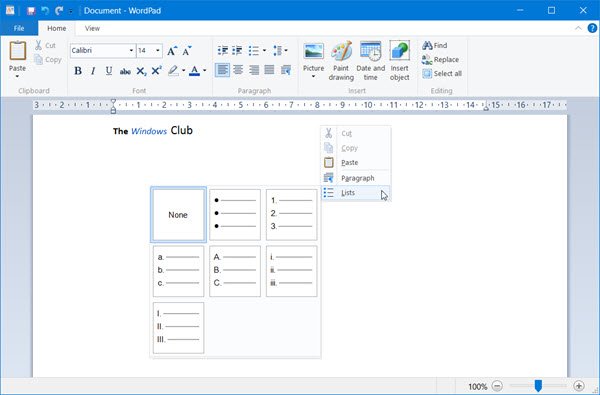This screenshot has width=600, height=395.
Task: Insert Date and time icon
Action: click(370, 51)
